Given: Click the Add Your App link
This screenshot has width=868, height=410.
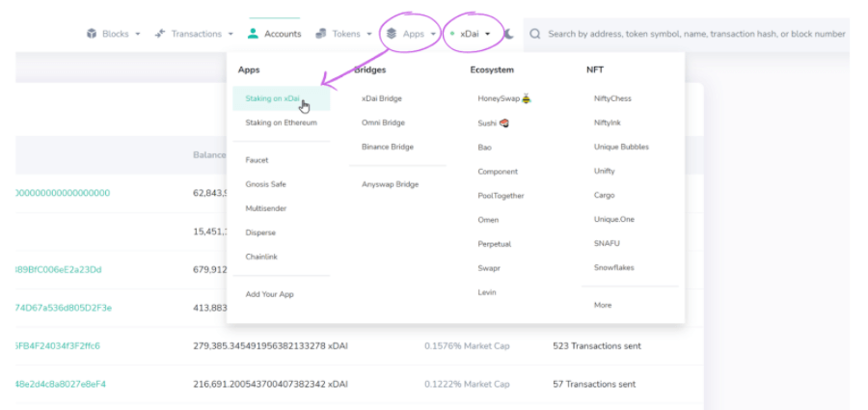Looking at the screenshot, I should click(x=269, y=294).
